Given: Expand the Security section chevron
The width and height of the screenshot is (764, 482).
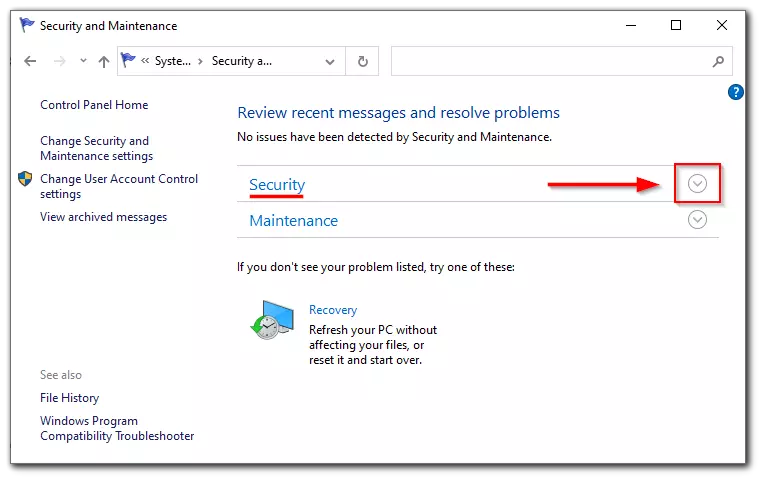Looking at the screenshot, I should click(x=697, y=184).
